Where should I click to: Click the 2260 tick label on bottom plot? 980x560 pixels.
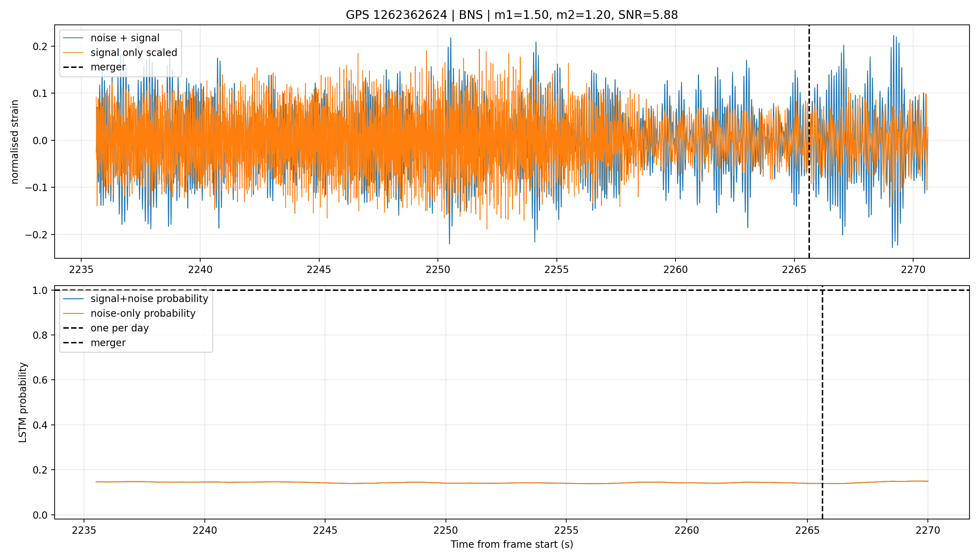[687, 530]
